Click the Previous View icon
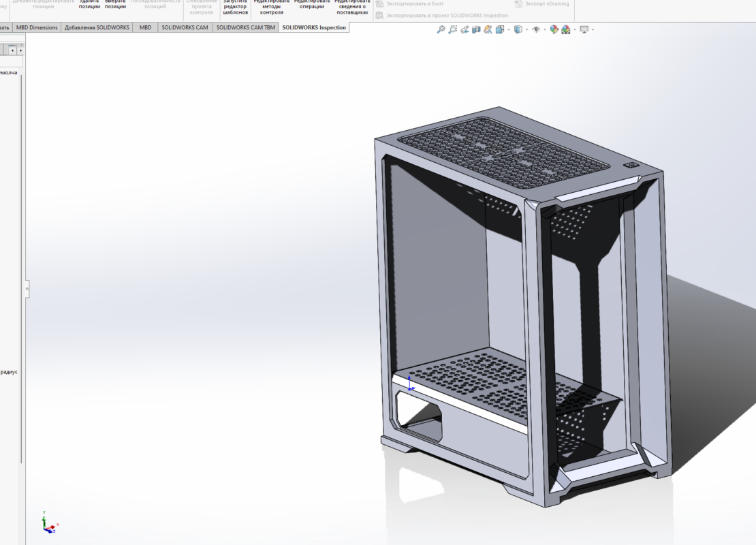 click(464, 29)
